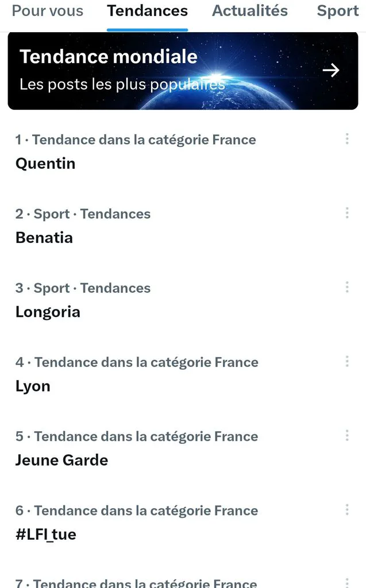366x588 pixels.
Task: Open more options for Benatia trend
Action: (347, 213)
